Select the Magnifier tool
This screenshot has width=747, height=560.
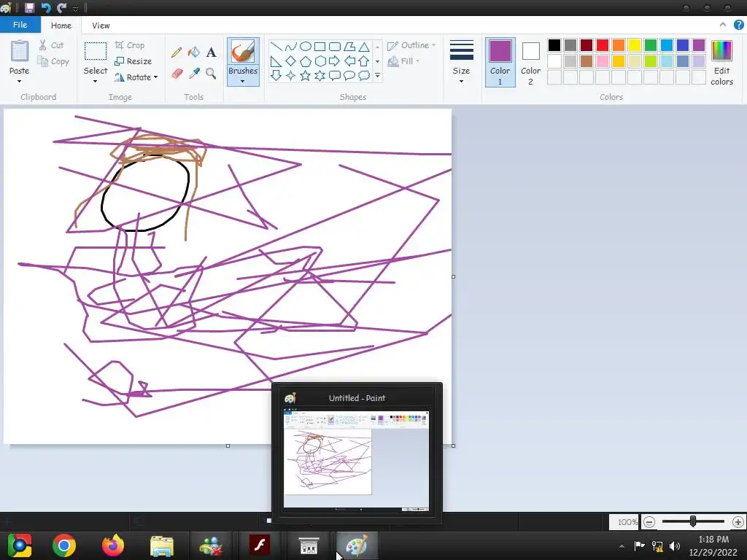(x=211, y=74)
